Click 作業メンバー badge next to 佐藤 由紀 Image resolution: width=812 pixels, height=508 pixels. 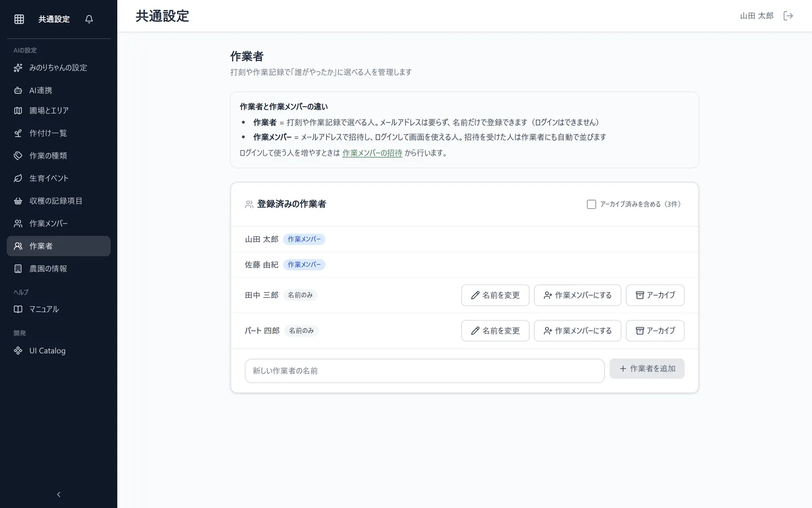(x=304, y=265)
